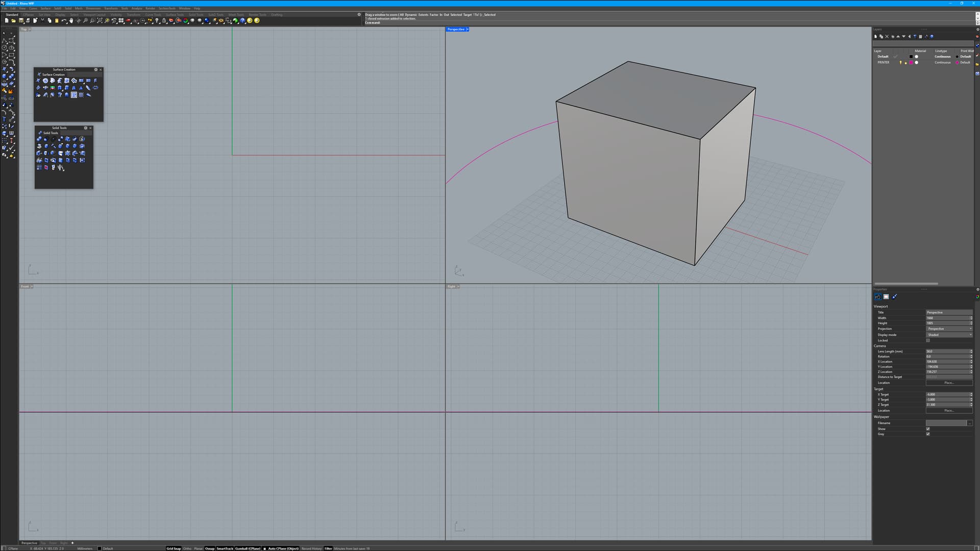
Task: Toggle the PRINTER layer lightbulb visibility
Action: click(900, 62)
